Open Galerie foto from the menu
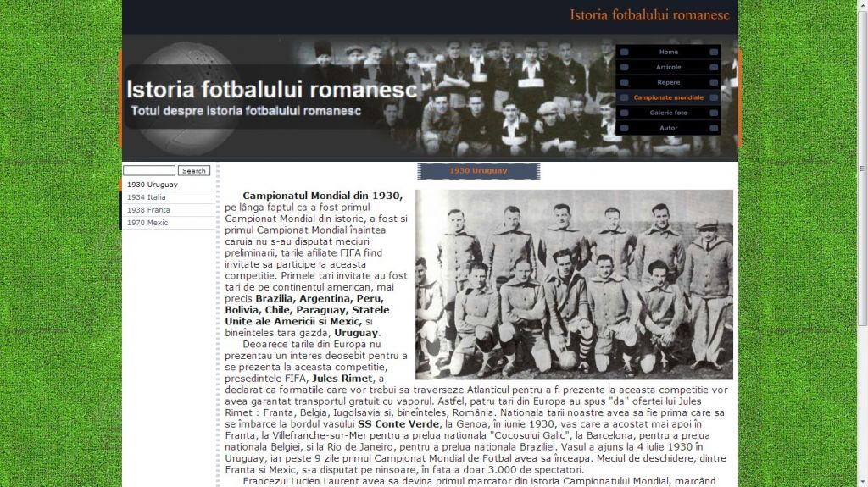 click(668, 113)
